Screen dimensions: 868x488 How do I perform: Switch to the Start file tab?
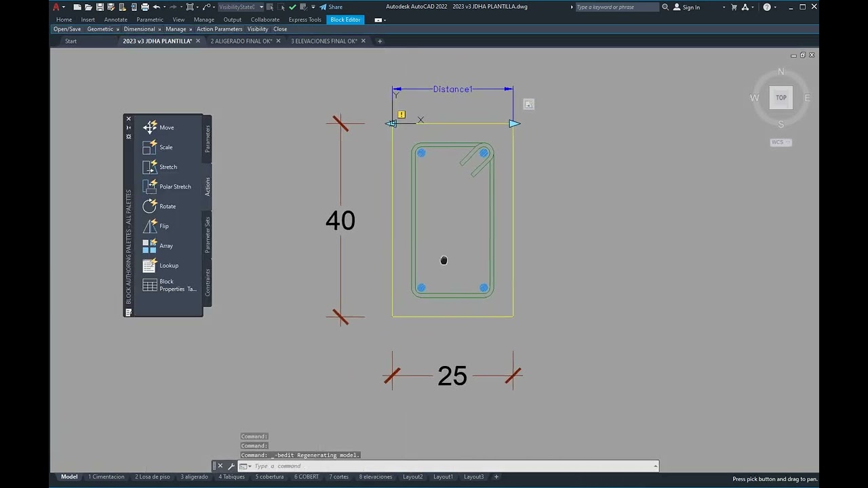[71, 41]
